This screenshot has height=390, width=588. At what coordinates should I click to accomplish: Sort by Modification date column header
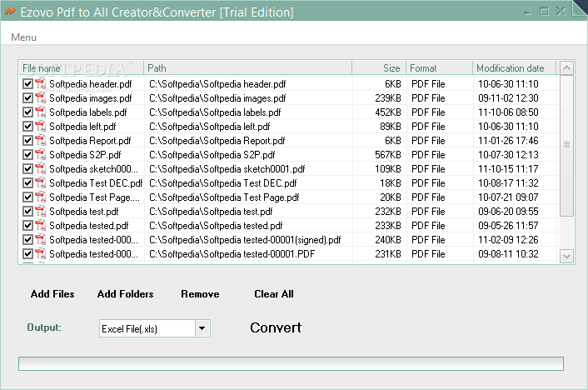(x=514, y=68)
